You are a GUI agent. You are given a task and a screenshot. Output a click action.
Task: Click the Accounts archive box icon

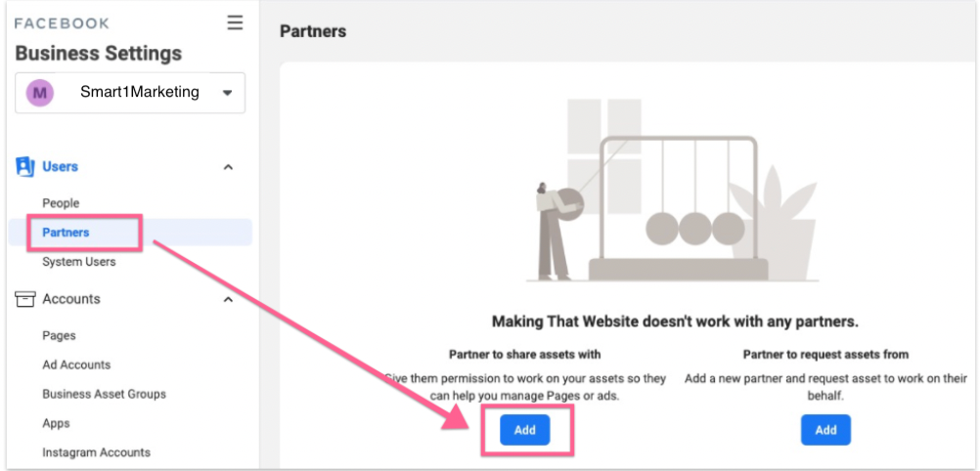(24, 299)
